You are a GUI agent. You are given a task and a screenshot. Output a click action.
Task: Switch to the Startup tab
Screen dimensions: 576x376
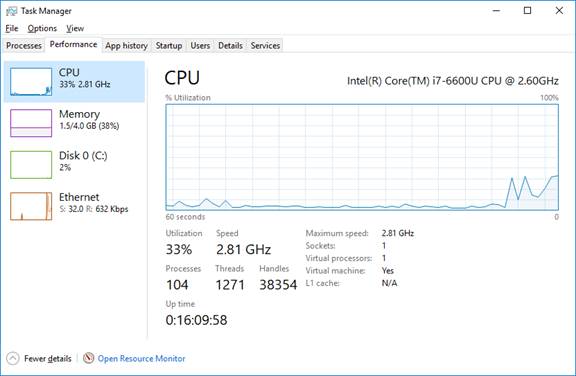[x=169, y=46]
